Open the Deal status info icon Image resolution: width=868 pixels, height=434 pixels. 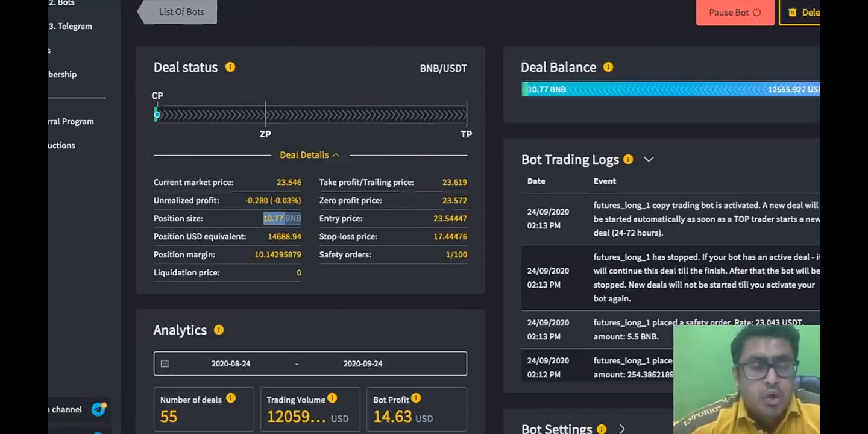pyautogui.click(x=230, y=67)
